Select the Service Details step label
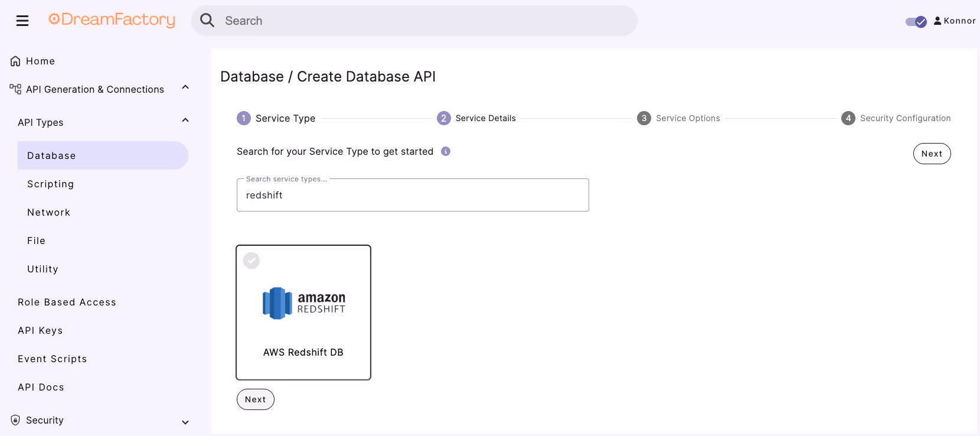 point(486,118)
